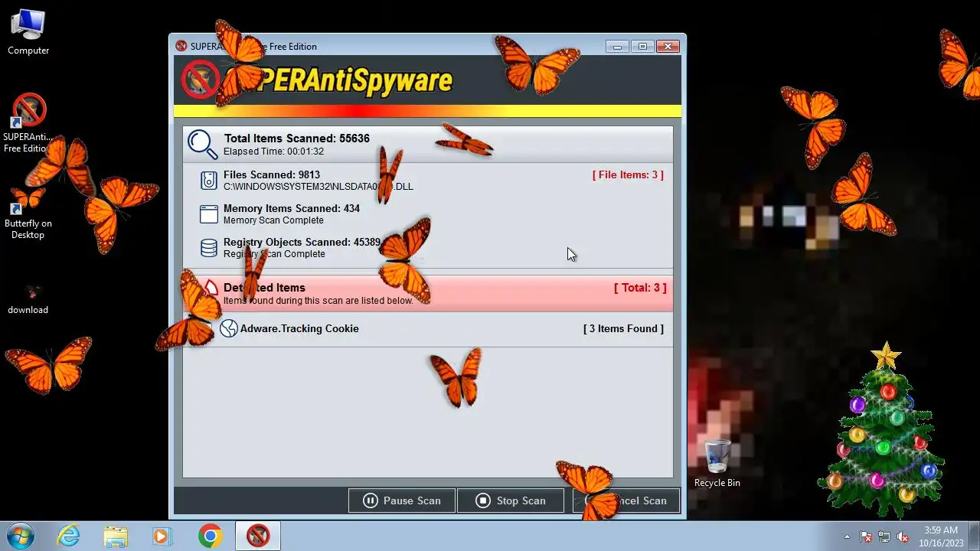
Task: Select the Adware.Tracking Cookie row
Action: pyautogui.click(x=428, y=329)
